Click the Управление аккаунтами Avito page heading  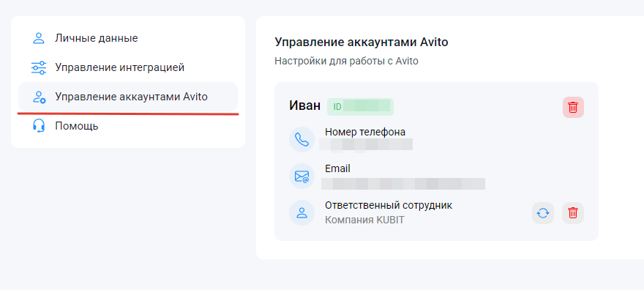coord(361,42)
